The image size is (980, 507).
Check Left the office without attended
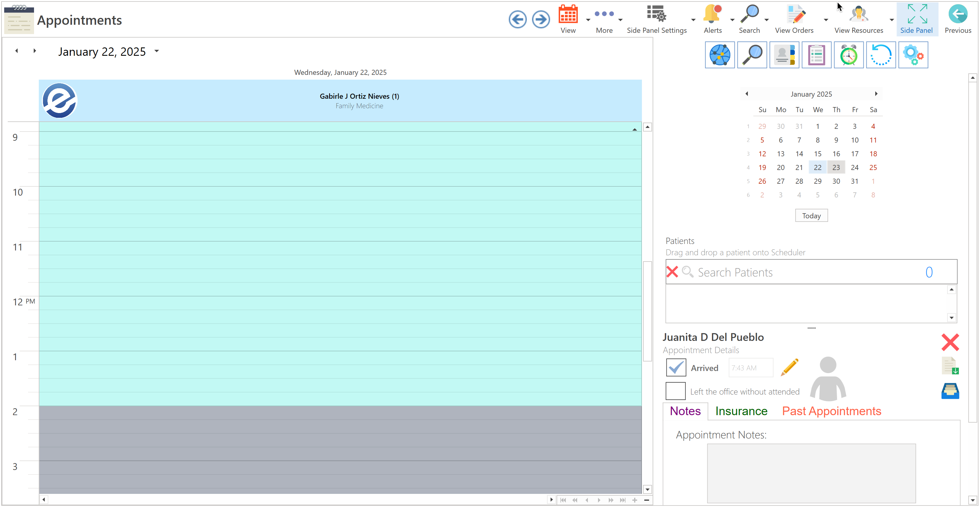676,391
